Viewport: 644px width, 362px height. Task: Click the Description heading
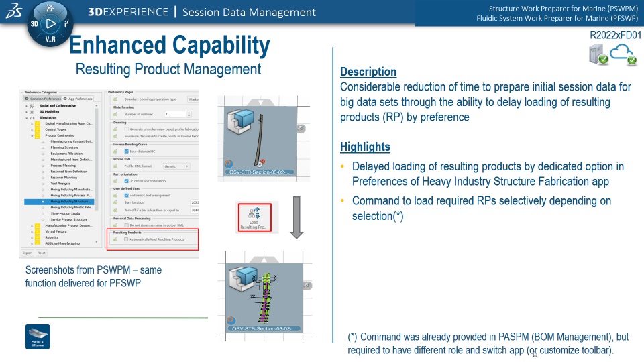click(368, 72)
